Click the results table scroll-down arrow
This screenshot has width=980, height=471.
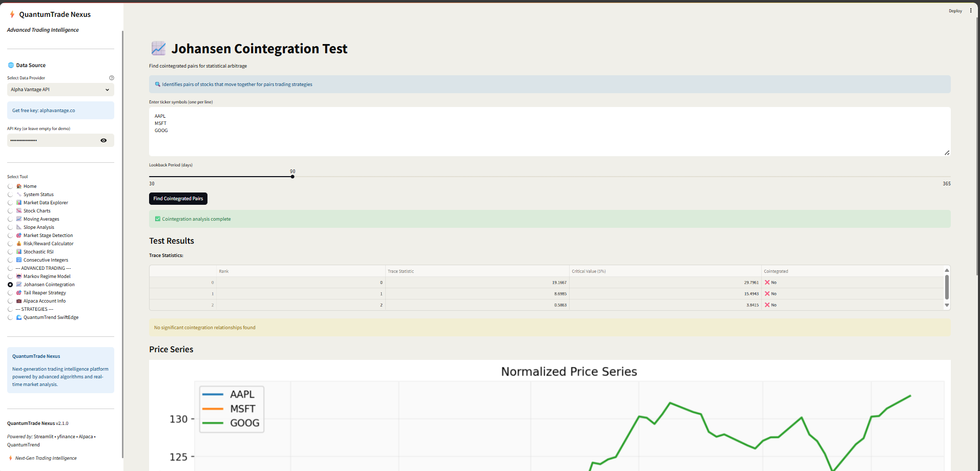click(x=947, y=305)
